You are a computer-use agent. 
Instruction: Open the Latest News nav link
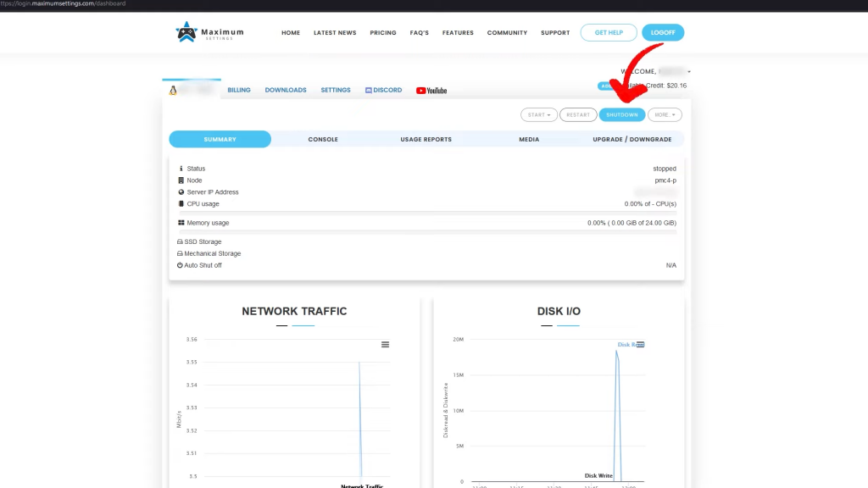coord(335,33)
